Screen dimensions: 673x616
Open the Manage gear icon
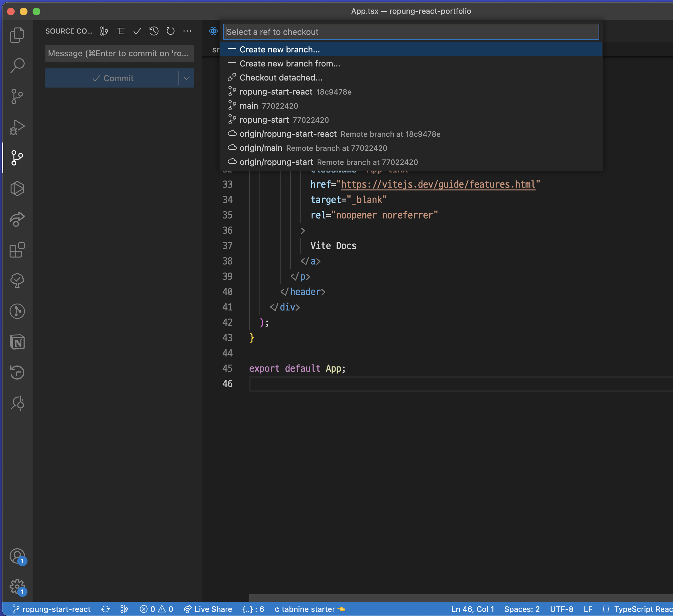tap(17, 587)
